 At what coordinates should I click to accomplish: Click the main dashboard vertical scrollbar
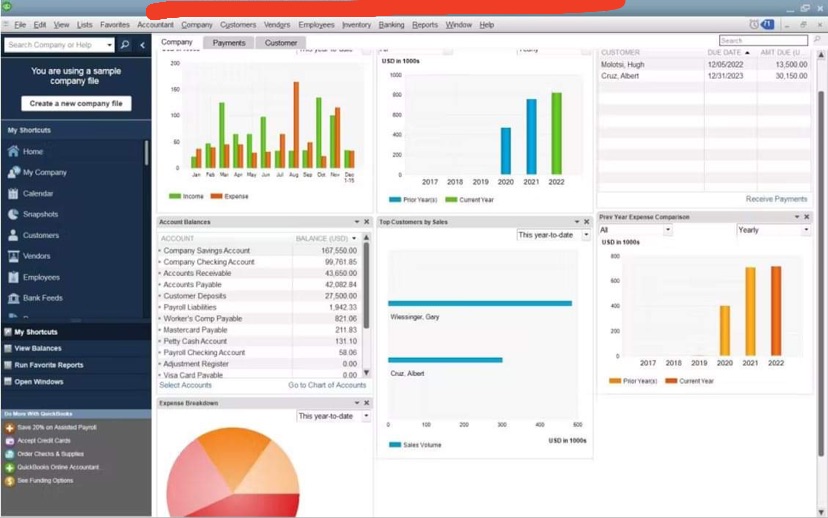pyautogui.click(x=821, y=275)
